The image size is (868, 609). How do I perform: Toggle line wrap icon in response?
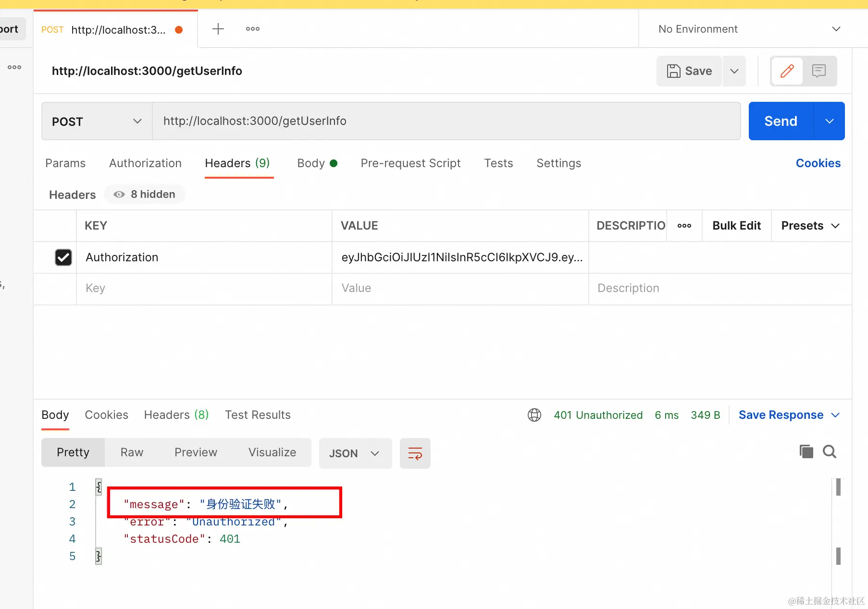coord(415,453)
